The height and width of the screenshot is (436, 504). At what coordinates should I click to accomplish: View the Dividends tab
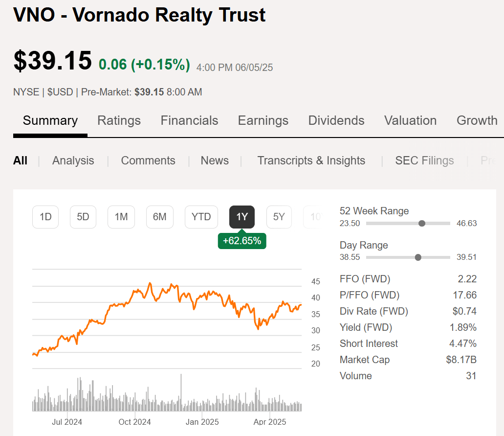tap(336, 120)
